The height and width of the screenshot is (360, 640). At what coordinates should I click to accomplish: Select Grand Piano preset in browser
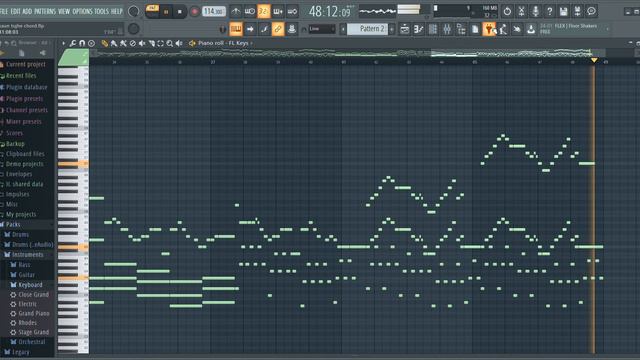34,313
